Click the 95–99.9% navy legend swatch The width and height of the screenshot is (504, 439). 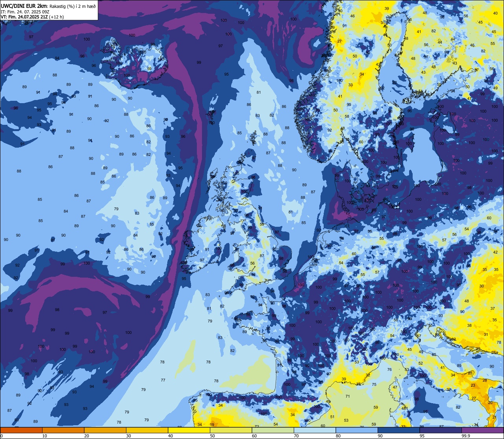[x=441, y=430]
